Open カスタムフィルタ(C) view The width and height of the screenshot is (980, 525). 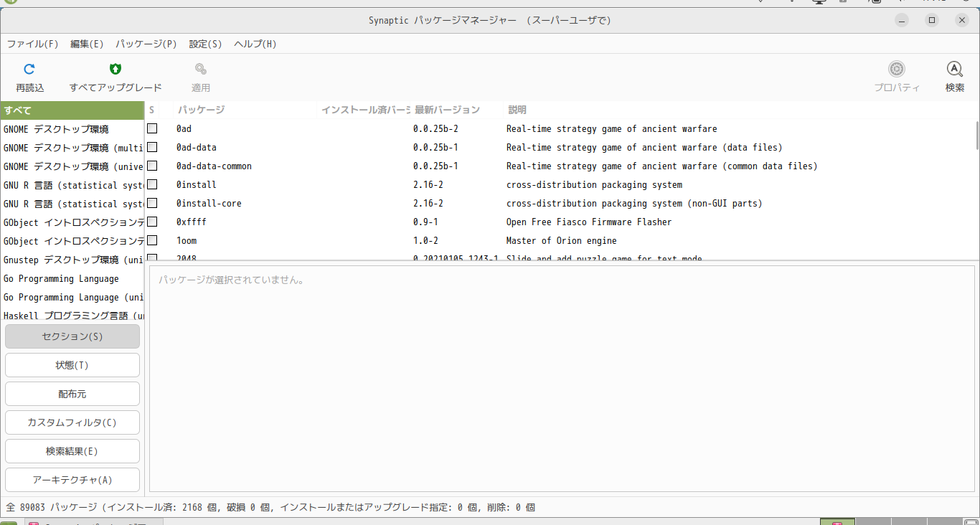(72, 422)
